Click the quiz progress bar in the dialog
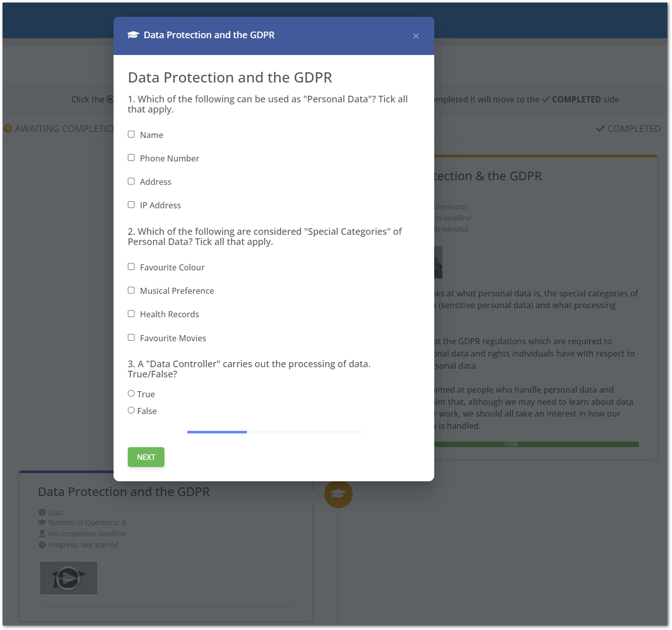Image resolution: width=672 pixels, height=630 pixels. coord(274,432)
